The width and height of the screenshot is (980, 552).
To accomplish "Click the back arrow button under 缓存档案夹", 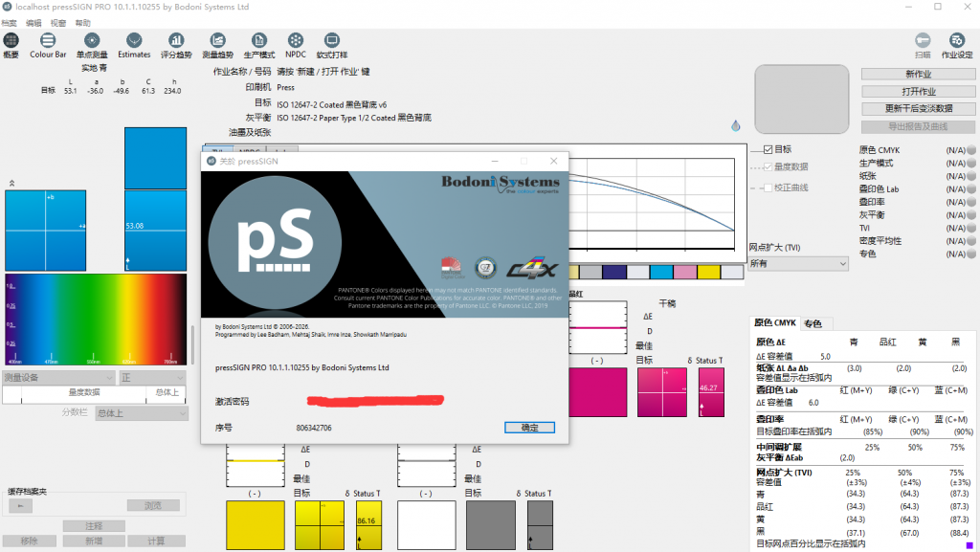I will pyautogui.click(x=21, y=506).
